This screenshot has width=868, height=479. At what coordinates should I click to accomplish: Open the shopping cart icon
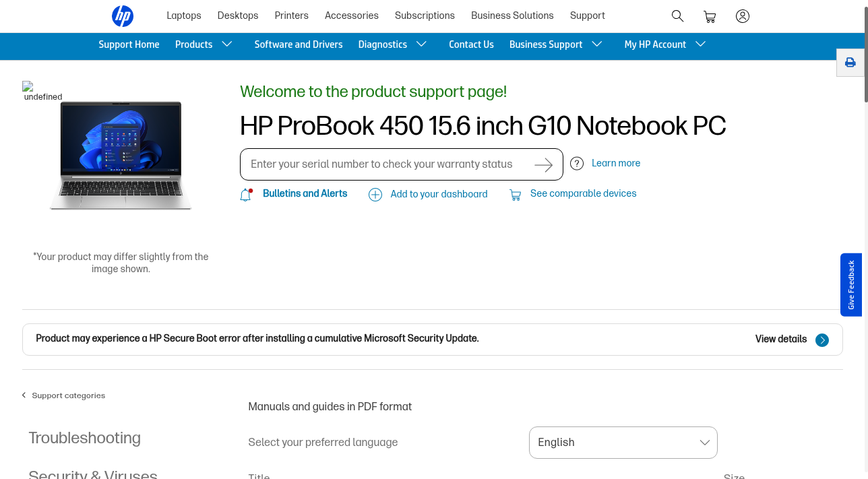(710, 17)
